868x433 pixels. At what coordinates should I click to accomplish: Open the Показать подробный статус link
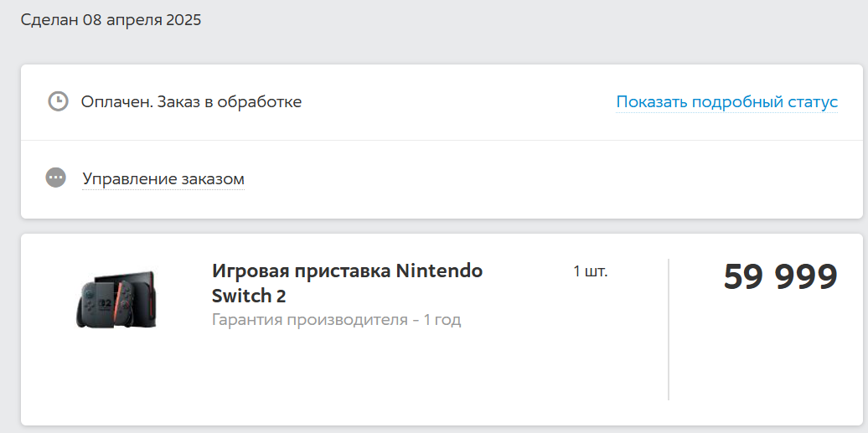pos(727,102)
